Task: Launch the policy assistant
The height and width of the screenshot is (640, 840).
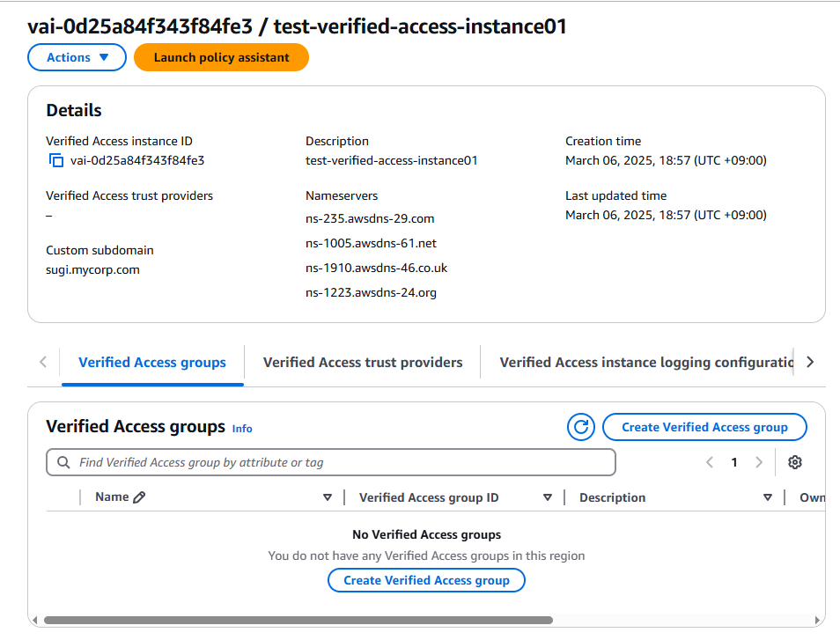Action: click(x=221, y=57)
